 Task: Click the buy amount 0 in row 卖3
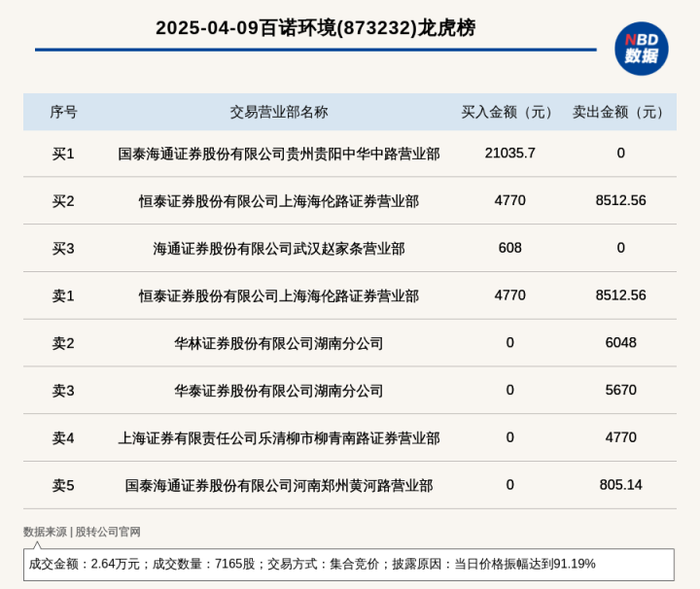(x=510, y=390)
